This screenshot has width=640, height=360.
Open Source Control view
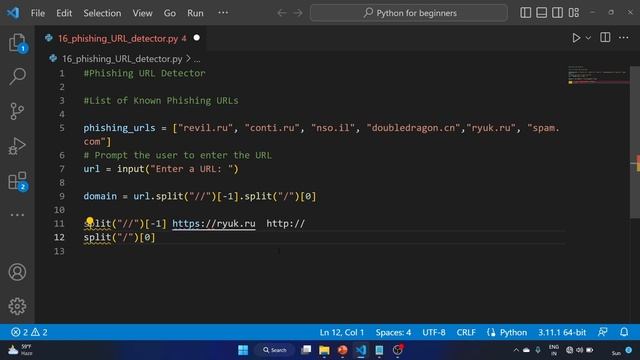(17, 111)
